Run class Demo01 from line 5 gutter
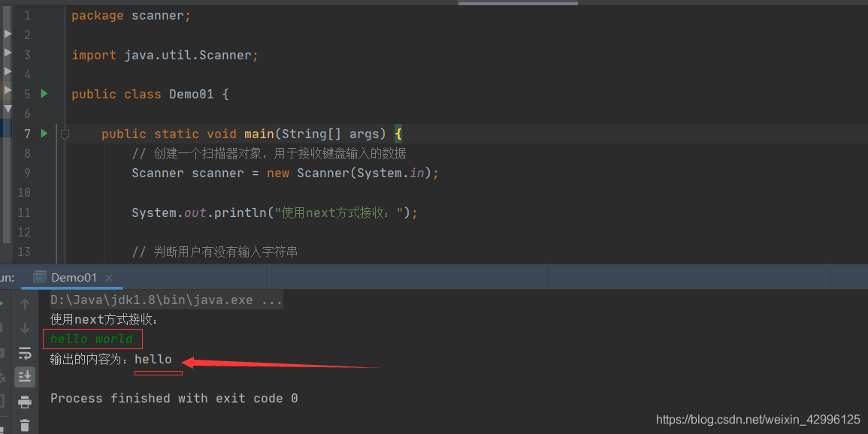The height and width of the screenshot is (434, 868). pyautogui.click(x=44, y=94)
